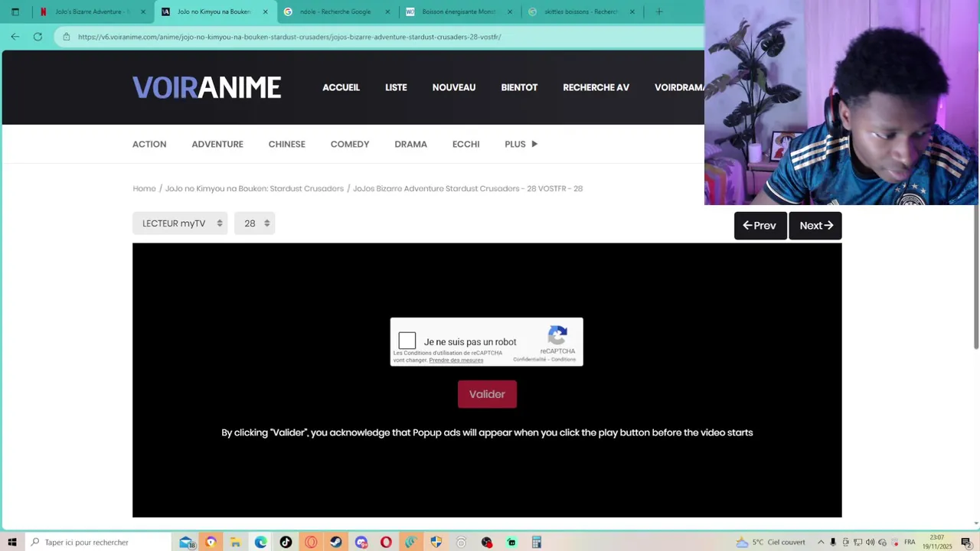
Task: Open the Mail app in the taskbar
Action: point(186,542)
